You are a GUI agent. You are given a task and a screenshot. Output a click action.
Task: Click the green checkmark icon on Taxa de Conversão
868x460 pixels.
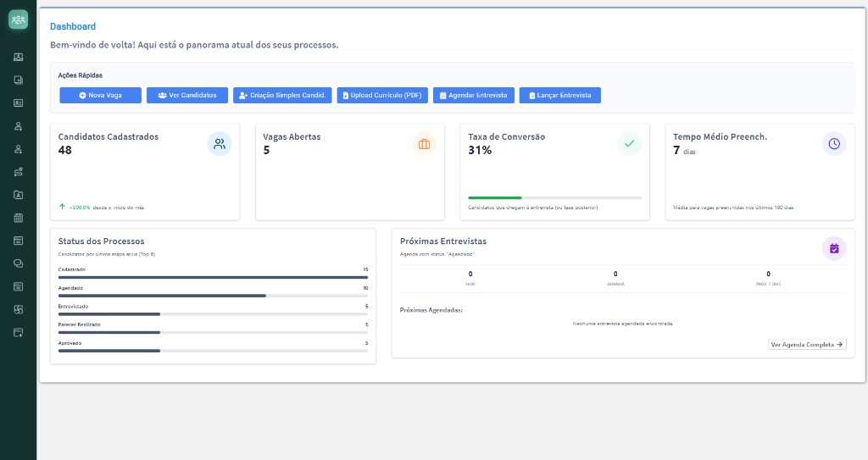630,144
